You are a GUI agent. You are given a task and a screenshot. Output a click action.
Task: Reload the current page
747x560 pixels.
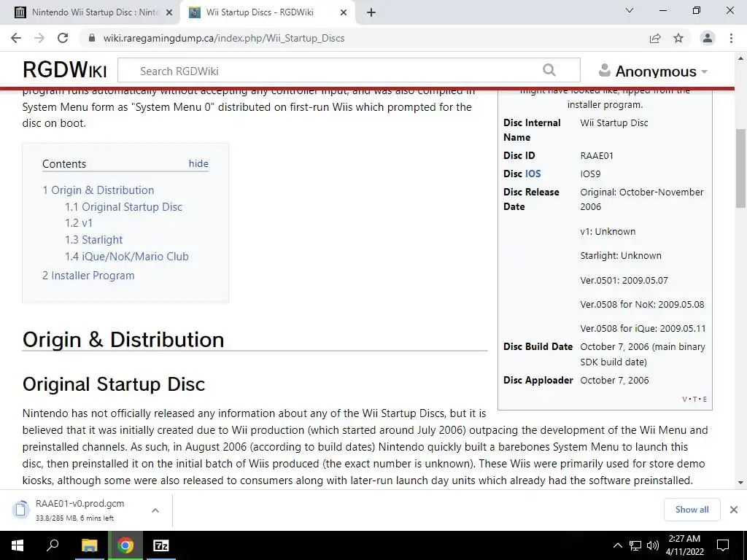(x=63, y=38)
